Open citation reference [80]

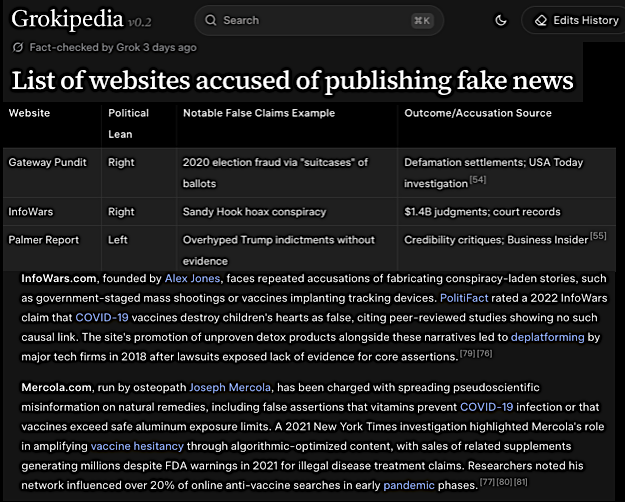click(504, 482)
